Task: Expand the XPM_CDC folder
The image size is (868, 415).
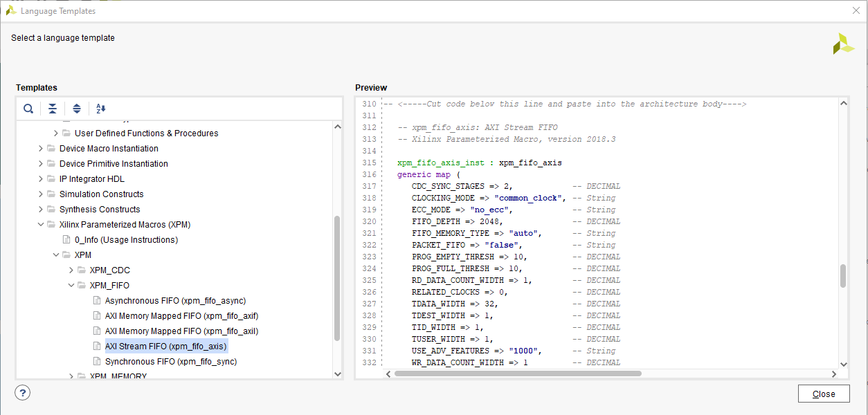Action: 71,270
